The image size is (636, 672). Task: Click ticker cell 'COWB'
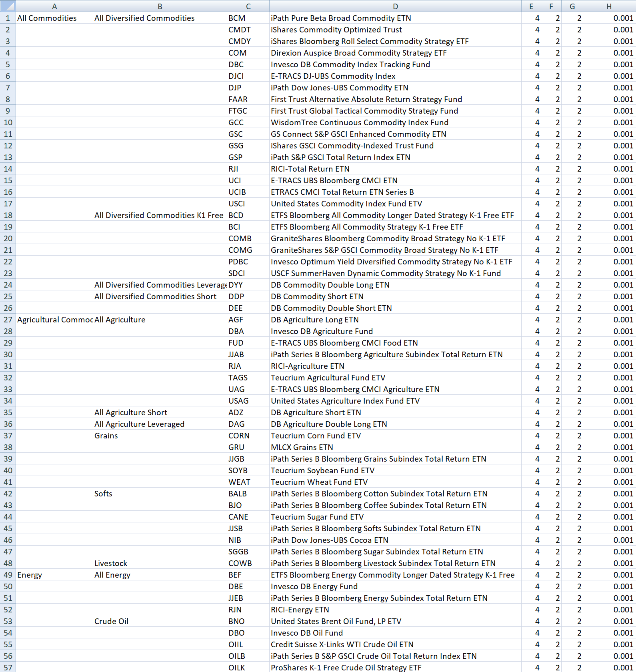[248, 563]
